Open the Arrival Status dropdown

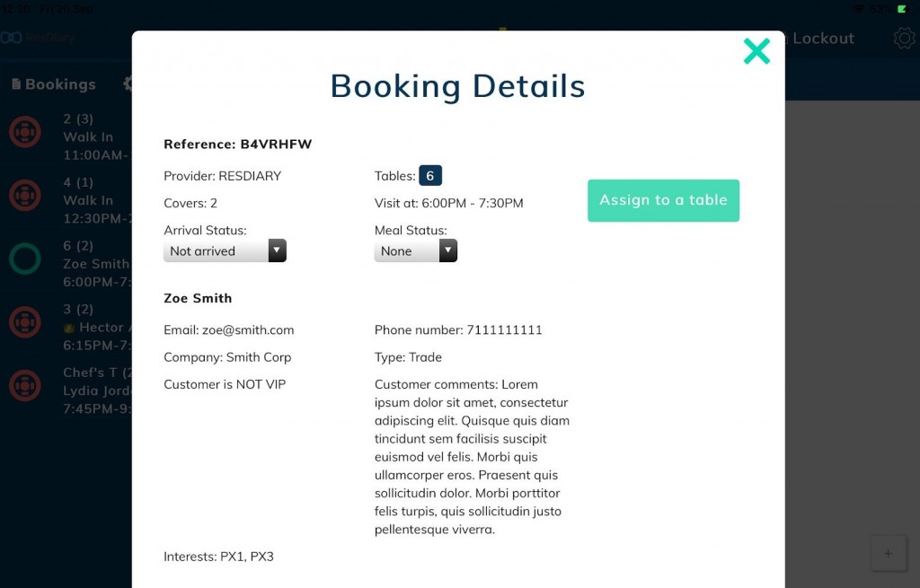point(225,251)
